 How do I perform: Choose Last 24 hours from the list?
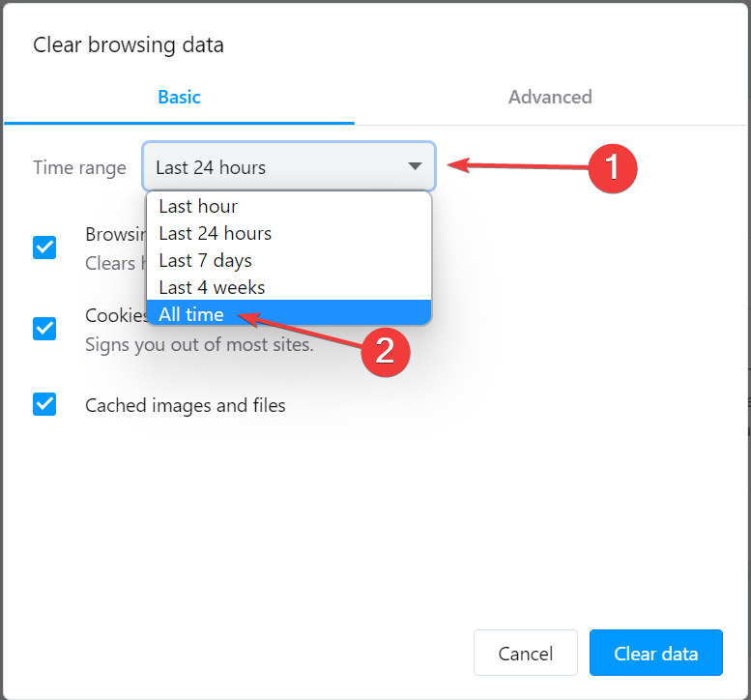[215, 233]
